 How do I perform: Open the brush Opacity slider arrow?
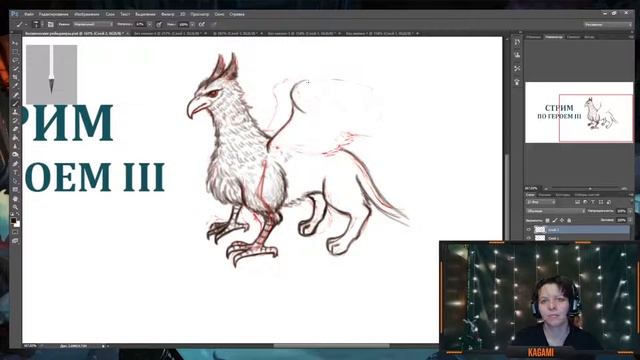(x=150, y=24)
